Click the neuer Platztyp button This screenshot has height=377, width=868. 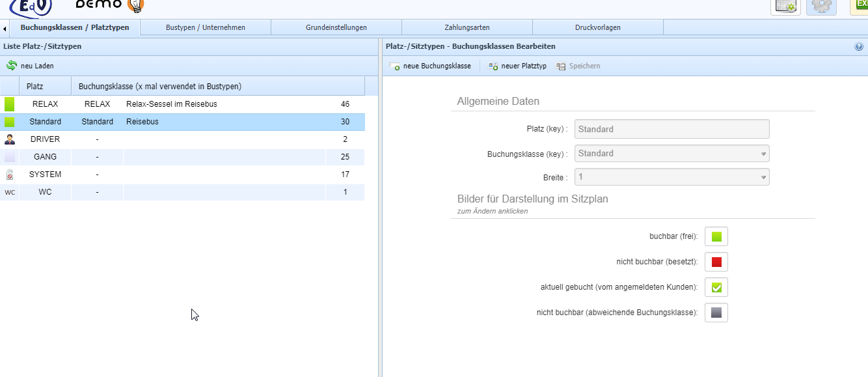(517, 66)
